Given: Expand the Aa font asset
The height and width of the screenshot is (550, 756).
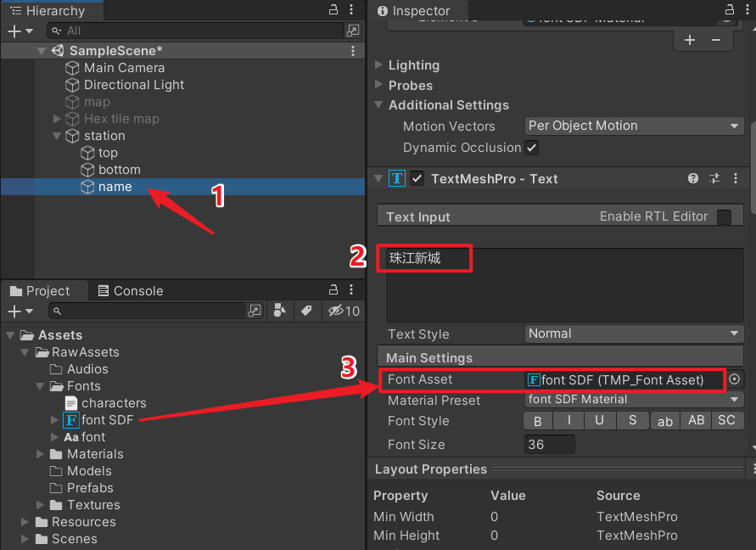Looking at the screenshot, I should [54, 437].
